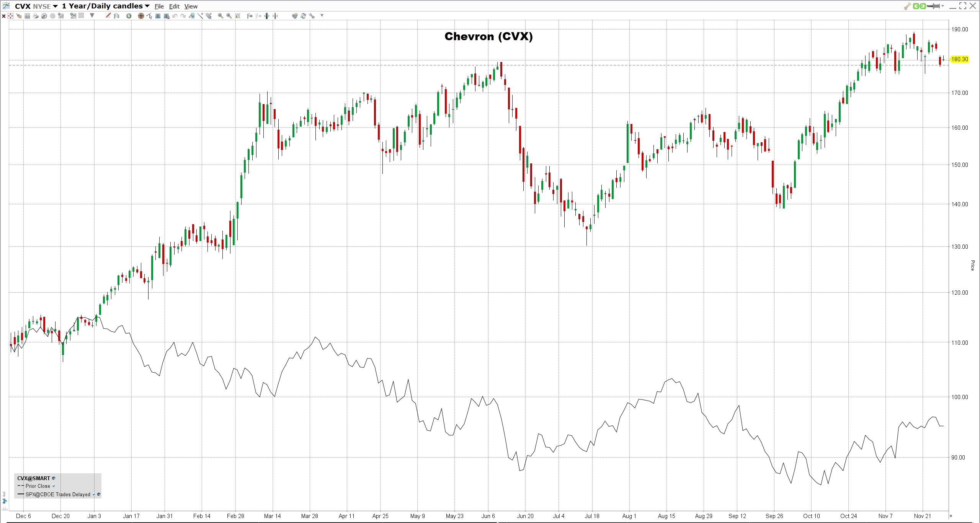Expand the toolbar overflow arrow
980x523 pixels.
(322, 15)
